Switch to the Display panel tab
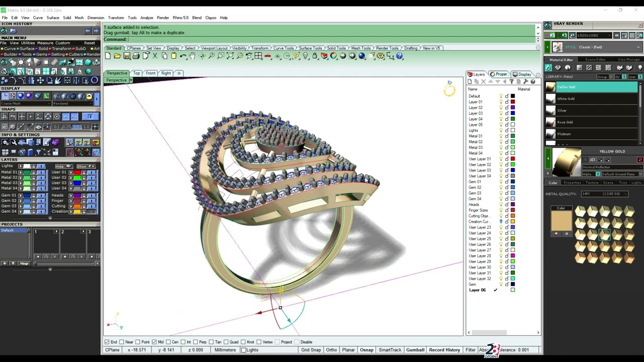Viewport: 644px width, 362px height. point(524,74)
